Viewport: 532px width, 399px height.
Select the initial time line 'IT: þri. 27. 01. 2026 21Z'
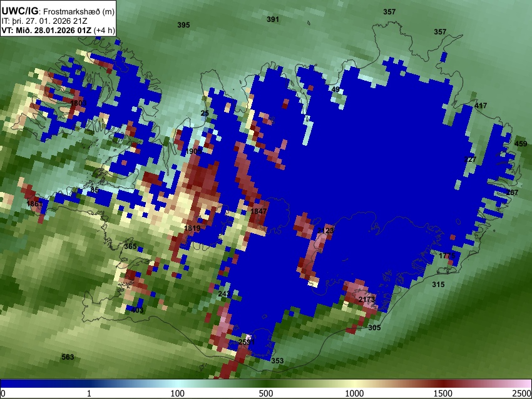click(x=44, y=21)
